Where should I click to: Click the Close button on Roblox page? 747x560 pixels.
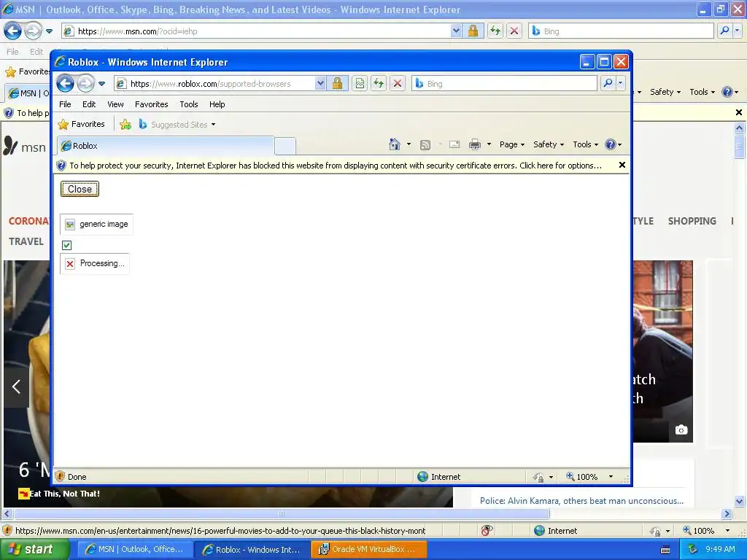click(80, 189)
